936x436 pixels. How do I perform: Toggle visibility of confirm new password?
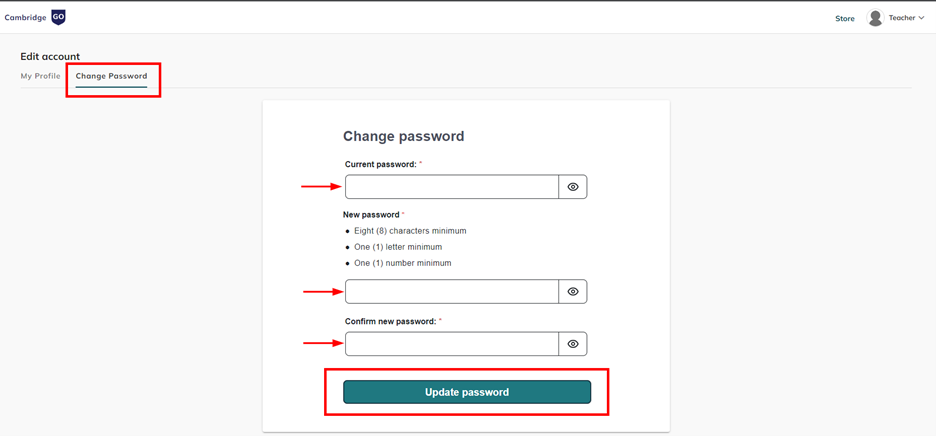tap(573, 344)
